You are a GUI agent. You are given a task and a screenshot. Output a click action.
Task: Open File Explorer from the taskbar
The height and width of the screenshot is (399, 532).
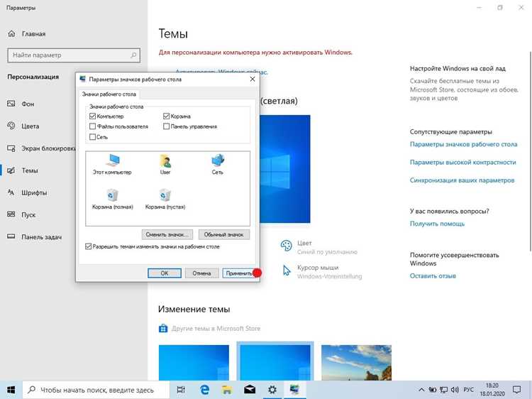pyautogui.click(x=227, y=390)
